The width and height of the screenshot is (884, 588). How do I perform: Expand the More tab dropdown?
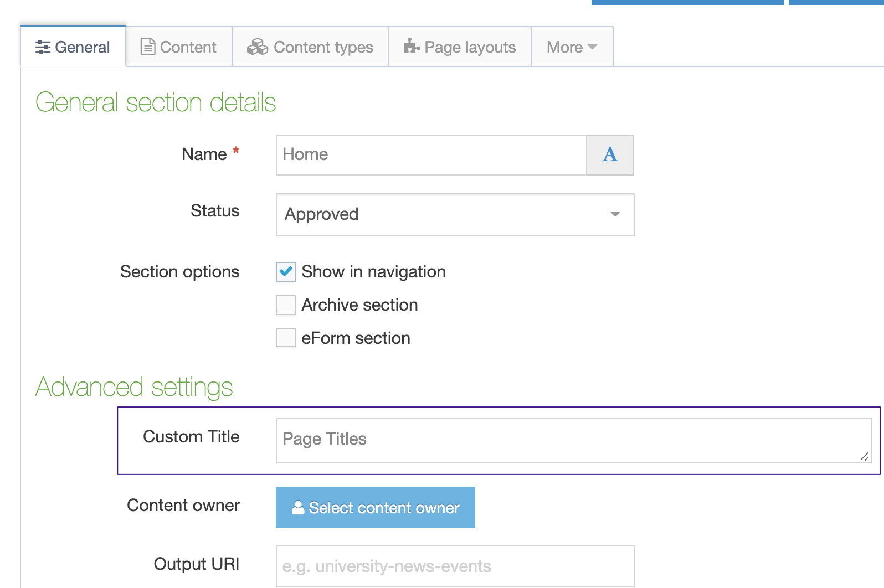point(572,47)
